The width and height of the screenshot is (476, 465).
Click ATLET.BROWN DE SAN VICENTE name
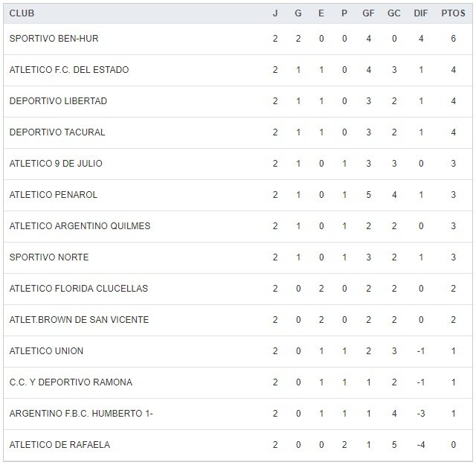click(x=79, y=320)
